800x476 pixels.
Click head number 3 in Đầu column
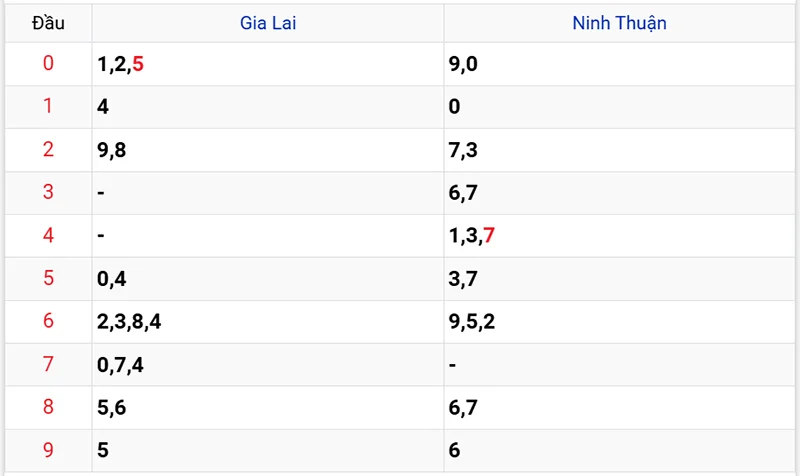(48, 194)
